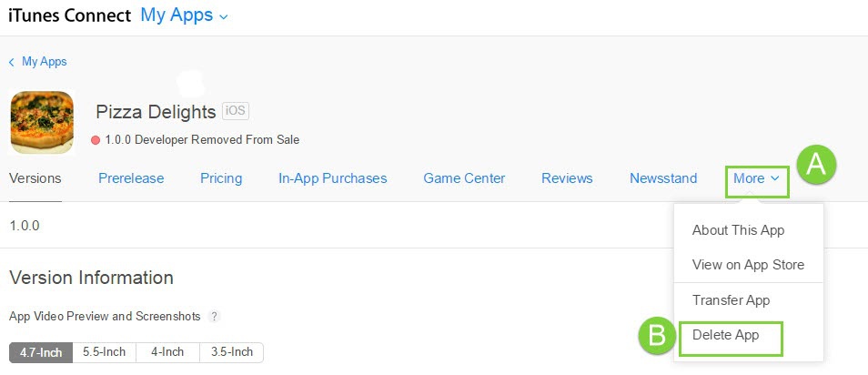Go to the In-App Purchases tab
The height and width of the screenshot is (375, 868).
click(x=332, y=178)
